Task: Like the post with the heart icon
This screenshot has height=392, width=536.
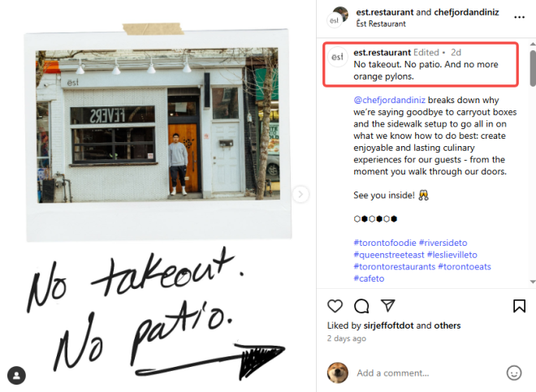Action: (x=335, y=305)
